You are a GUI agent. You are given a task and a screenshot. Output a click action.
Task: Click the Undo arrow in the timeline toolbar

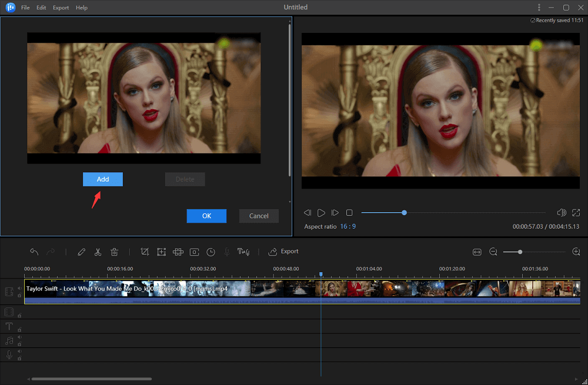(x=34, y=252)
